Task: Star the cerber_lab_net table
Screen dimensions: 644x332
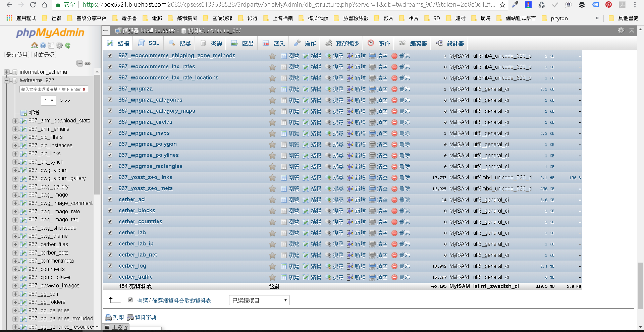Action: coord(272,255)
